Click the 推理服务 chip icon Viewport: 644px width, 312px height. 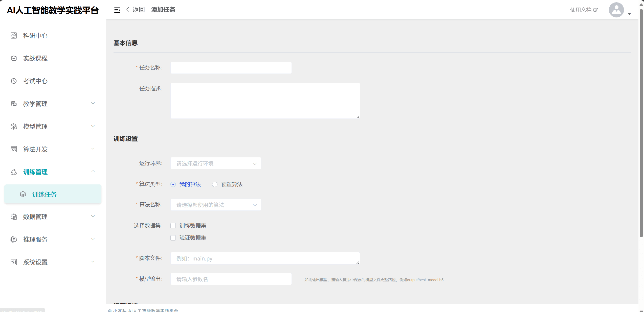[14, 239]
